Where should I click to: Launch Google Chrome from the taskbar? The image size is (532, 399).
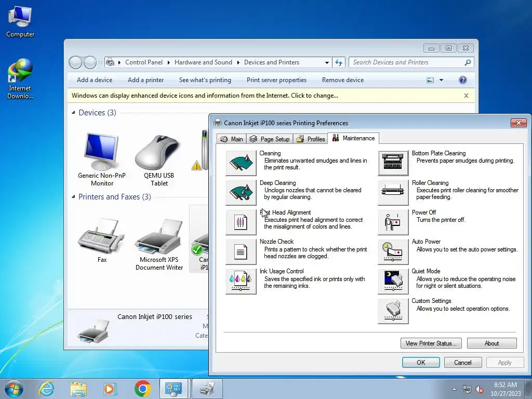[x=142, y=389]
